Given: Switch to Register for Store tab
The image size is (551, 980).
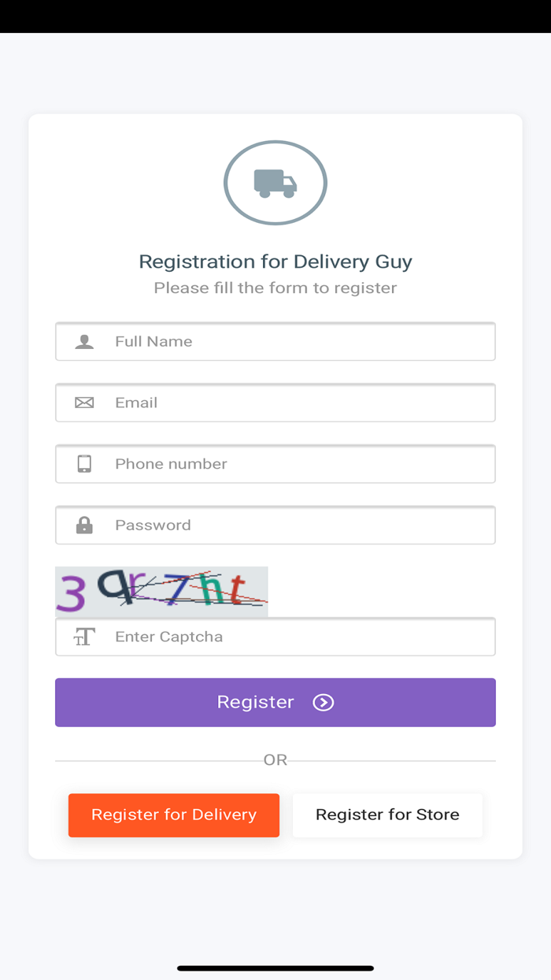Looking at the screenshot, I should [x=387, y=815].
